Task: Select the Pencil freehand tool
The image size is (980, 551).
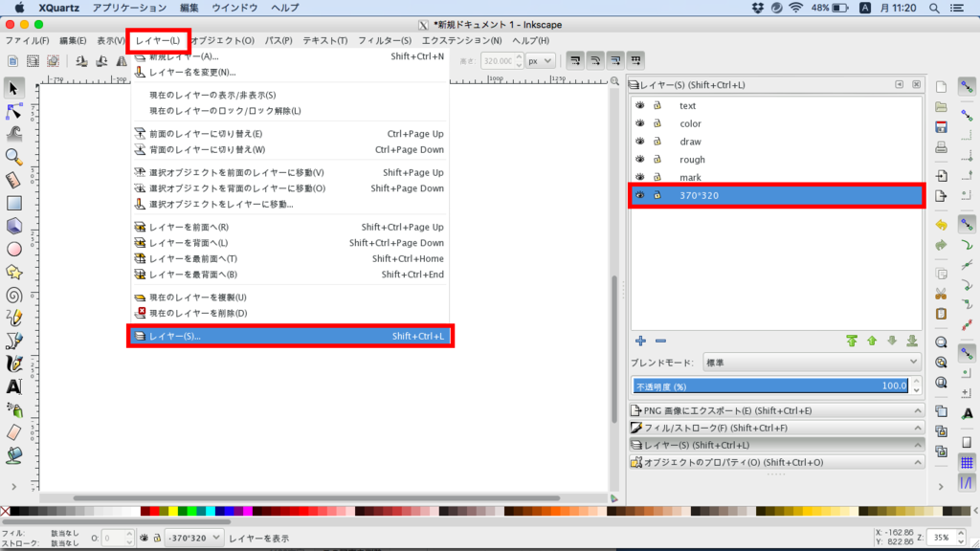Action: click(x=13, y=318)
